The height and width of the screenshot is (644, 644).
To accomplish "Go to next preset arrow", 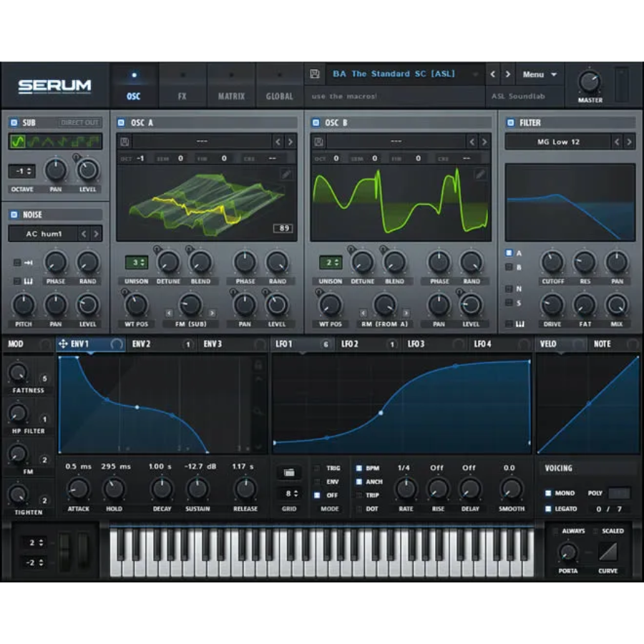I will point(507,74).
